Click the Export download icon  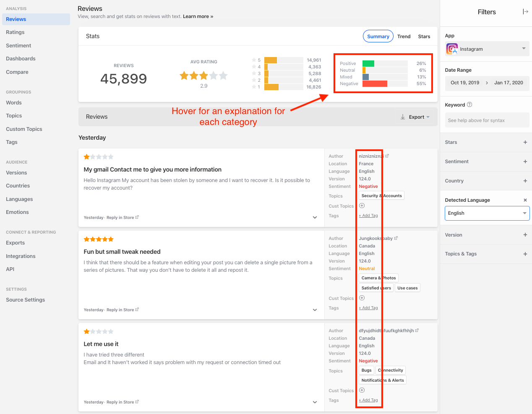[x=403, y=117]
